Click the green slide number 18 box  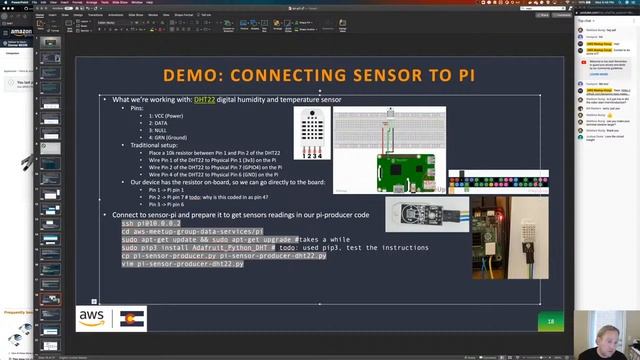pos(551,321)
